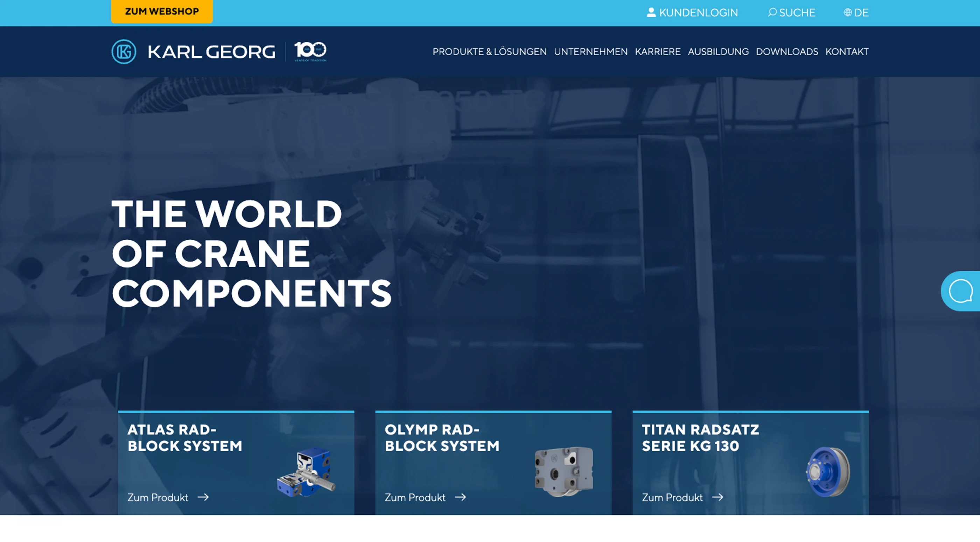Click the Olymp Rad-Block product image

coord(564,472)
